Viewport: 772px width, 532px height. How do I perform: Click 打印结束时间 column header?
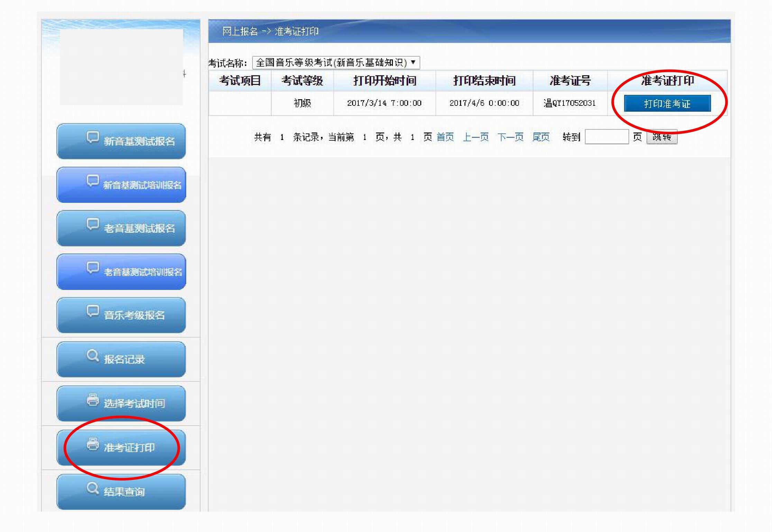pos(484,81)
